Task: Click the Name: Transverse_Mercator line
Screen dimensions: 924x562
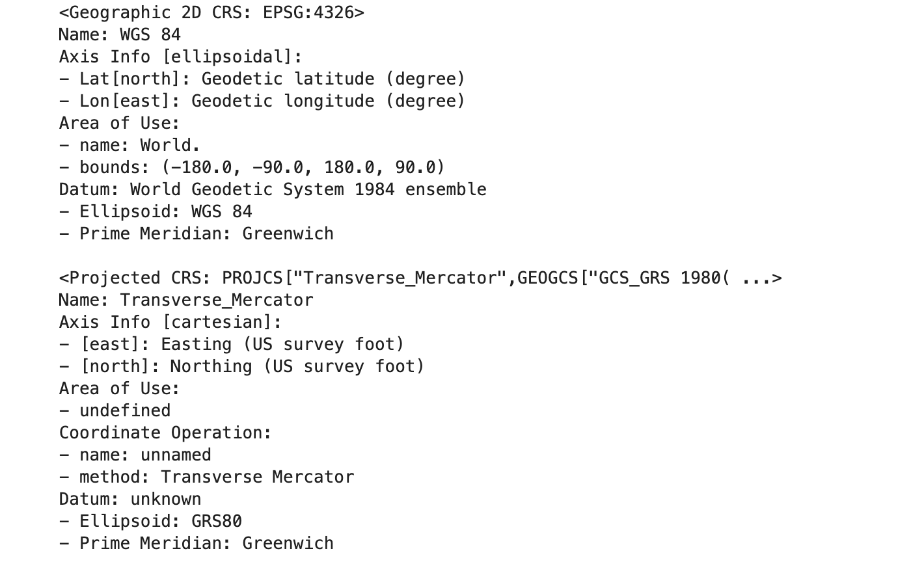Action: [x=186, y=300]
